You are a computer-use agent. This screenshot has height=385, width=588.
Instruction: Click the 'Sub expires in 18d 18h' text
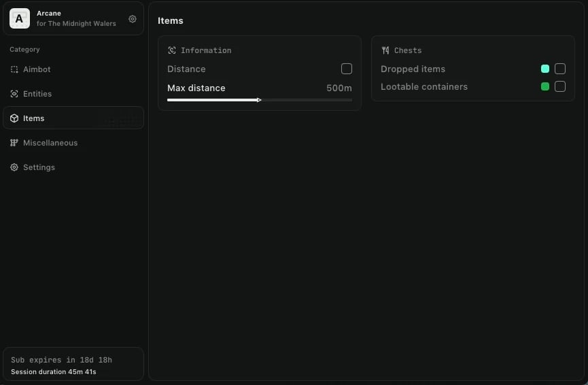[61, 360]
